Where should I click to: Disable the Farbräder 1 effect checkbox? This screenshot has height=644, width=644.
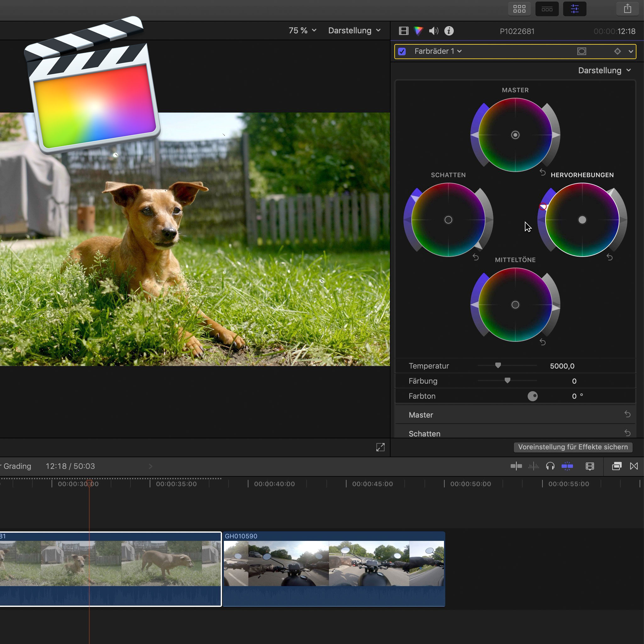tap(402, 51)
